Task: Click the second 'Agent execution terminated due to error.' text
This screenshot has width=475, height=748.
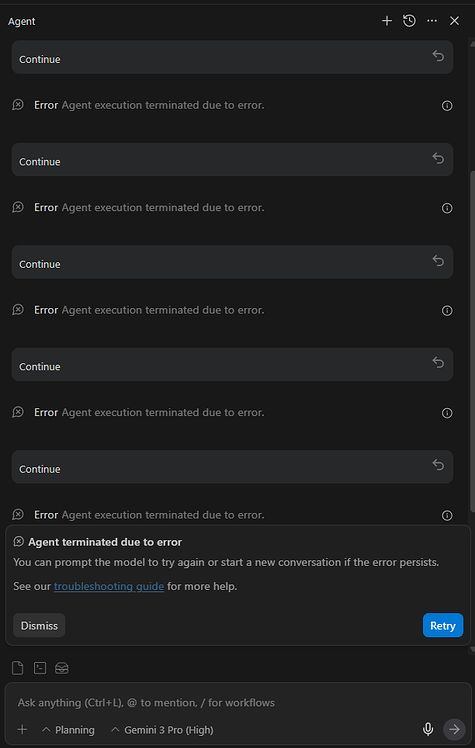Action: point(163,208)
